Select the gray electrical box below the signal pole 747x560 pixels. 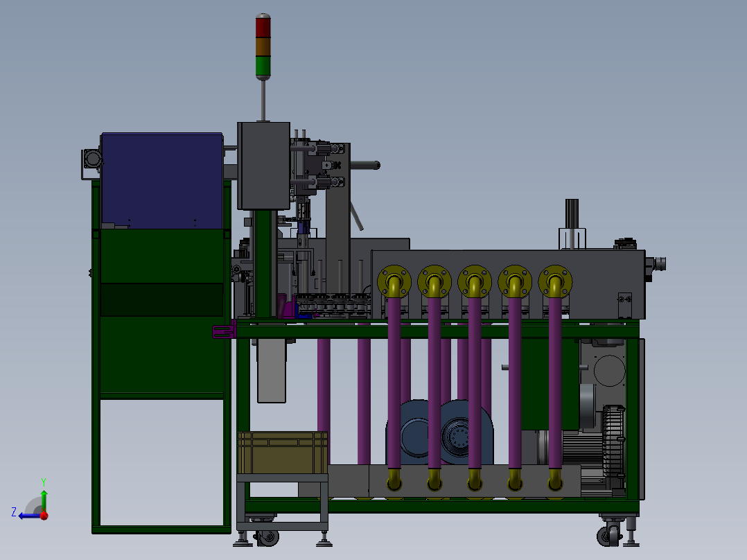point(263,166)
